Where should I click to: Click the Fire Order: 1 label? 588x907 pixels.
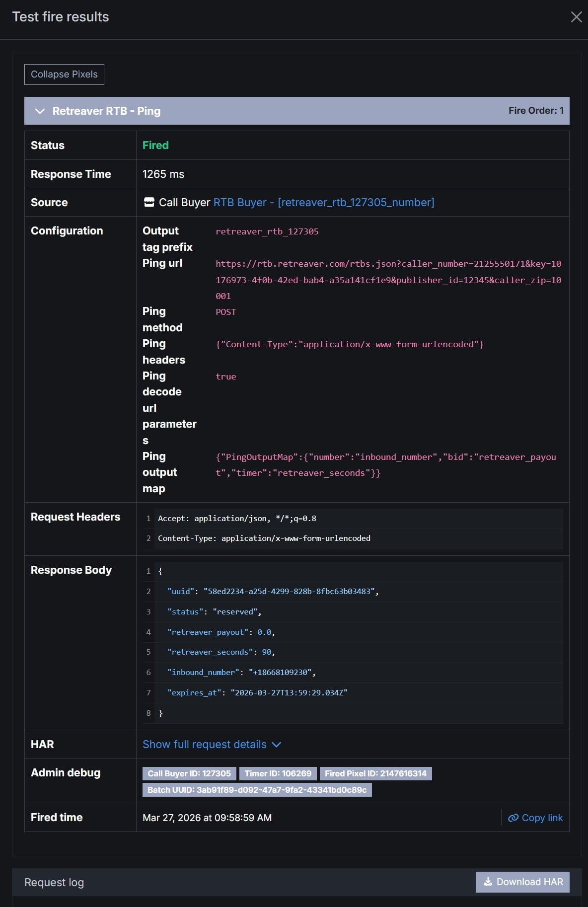pos(536,111)
